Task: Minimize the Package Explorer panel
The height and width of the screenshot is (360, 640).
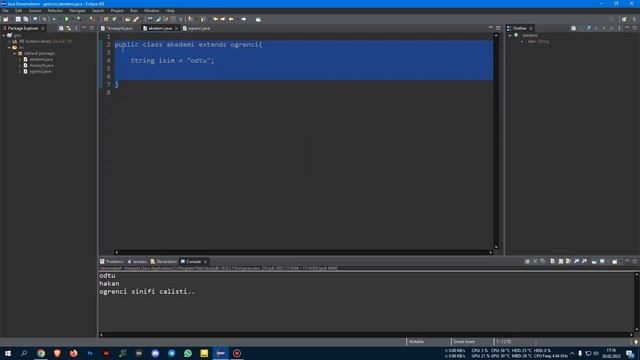Action: pyautogui.click(x=84, y=28)
